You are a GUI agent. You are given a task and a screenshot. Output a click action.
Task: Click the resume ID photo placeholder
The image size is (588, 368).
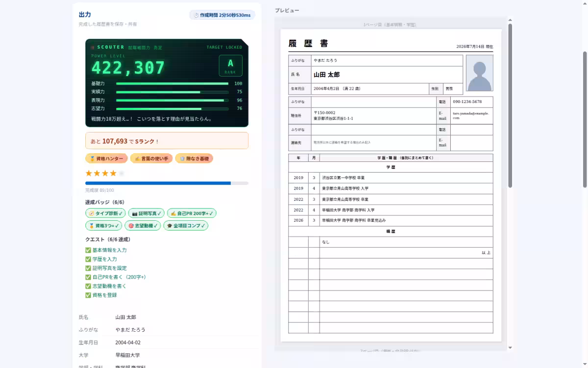[479, 73]
